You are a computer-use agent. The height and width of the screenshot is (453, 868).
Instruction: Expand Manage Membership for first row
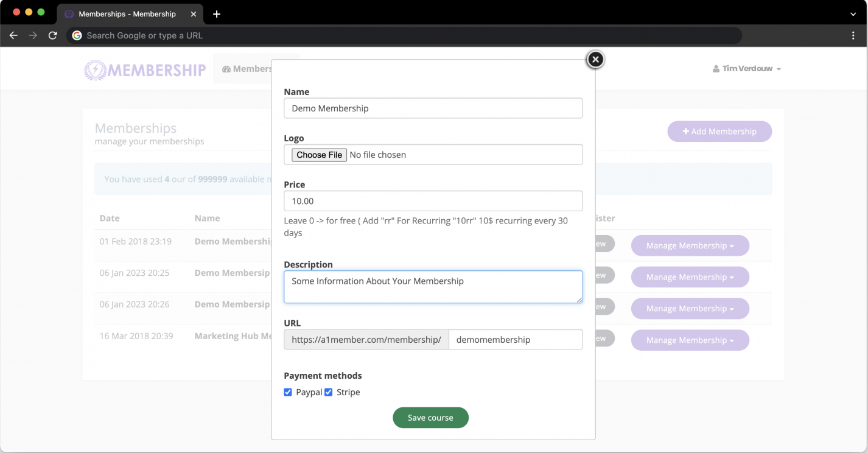[x=690, y=245]
